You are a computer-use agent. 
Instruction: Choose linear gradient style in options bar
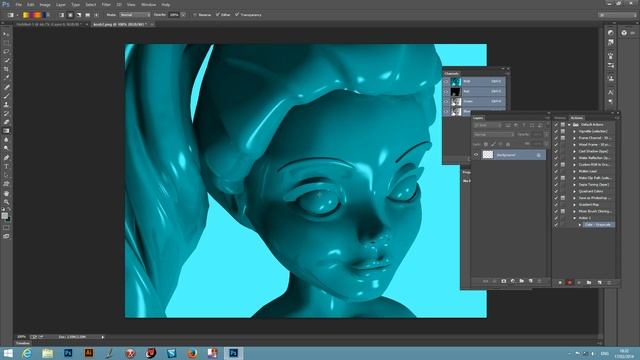62,15
